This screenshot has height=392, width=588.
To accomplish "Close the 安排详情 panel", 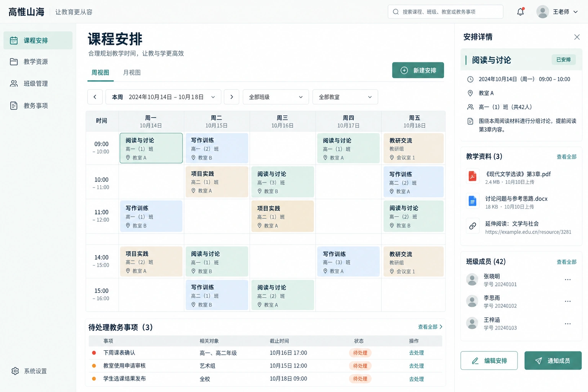I will pyautogui.click(x=577, y=37).
